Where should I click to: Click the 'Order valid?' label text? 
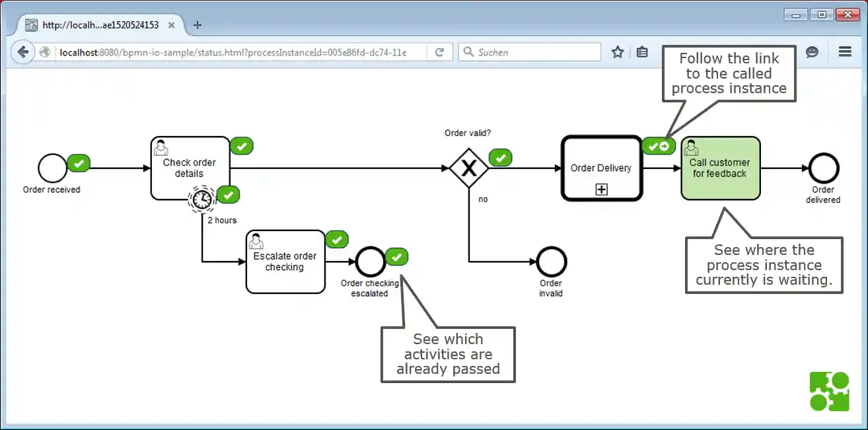pos(468,133)
